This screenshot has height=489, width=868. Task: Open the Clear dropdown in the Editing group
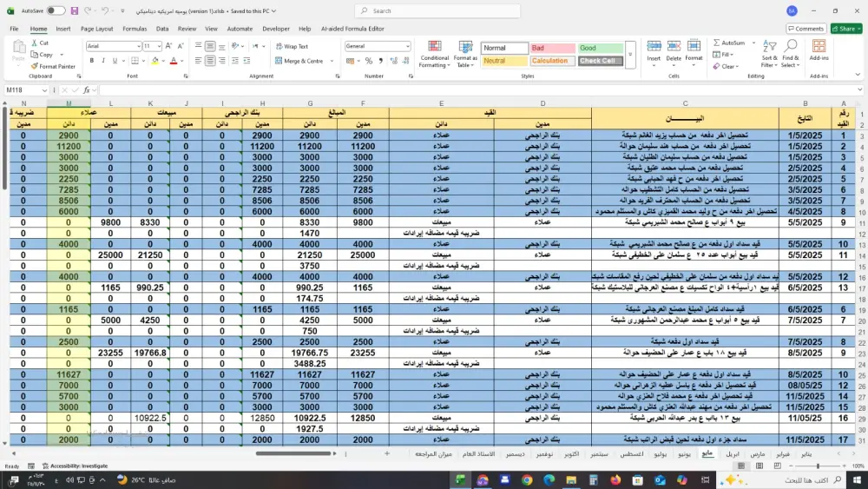(726, 66)
